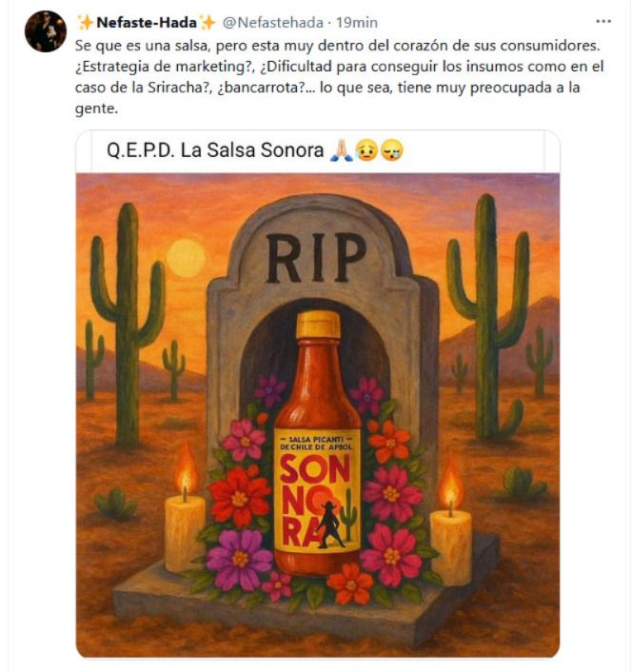Screen dimensions: 632x672
Task: Click the RIP lettering on the tombstone
Action: click(x=316, y=258)
